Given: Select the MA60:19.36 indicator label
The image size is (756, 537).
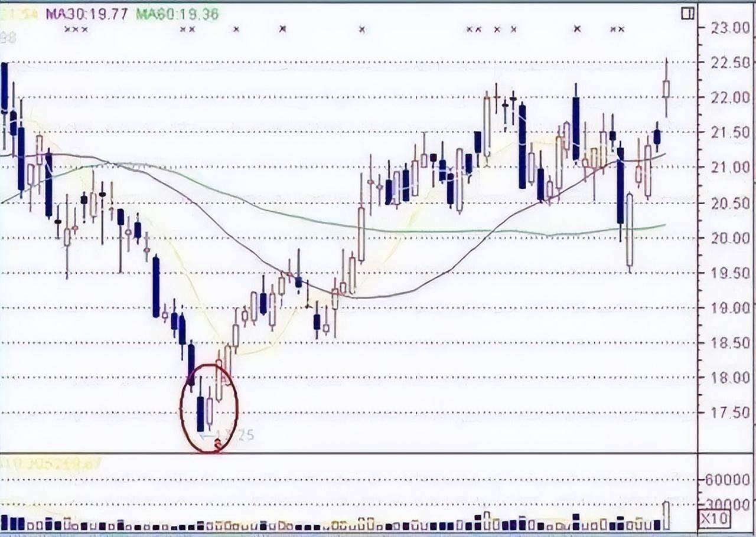Looking at the screenshot, I should (x=177, y=14).
